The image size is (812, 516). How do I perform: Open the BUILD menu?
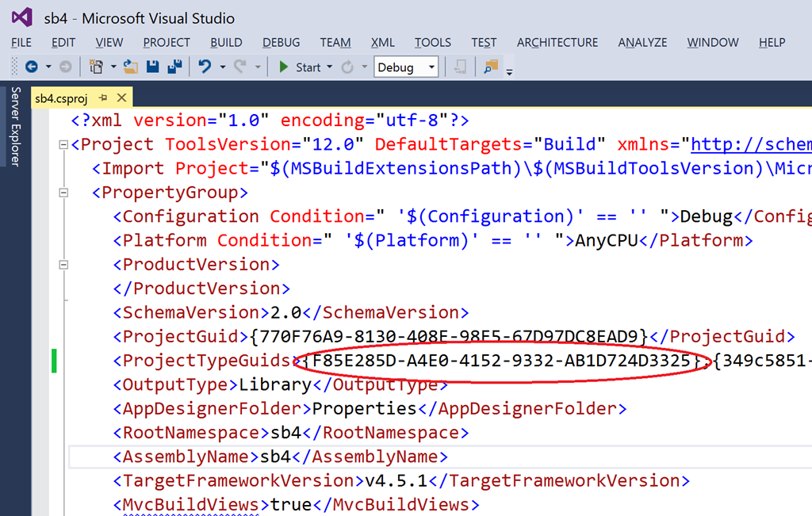(226, 43)
